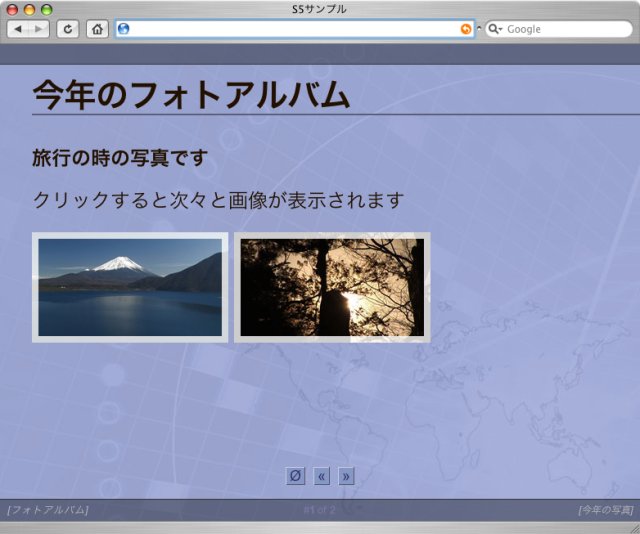The image size is (640, 534).
Task: Click the heading 今年のフォトアルバム
Action: (191, 95)
